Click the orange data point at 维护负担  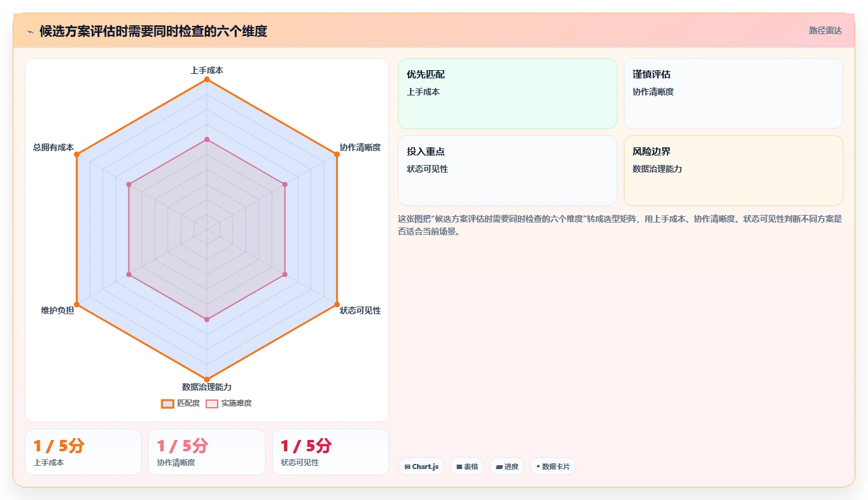coord(77,304)
